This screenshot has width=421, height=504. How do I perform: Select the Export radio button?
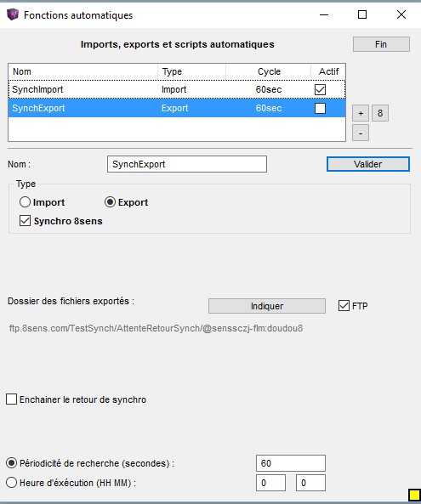pos(110,202)
